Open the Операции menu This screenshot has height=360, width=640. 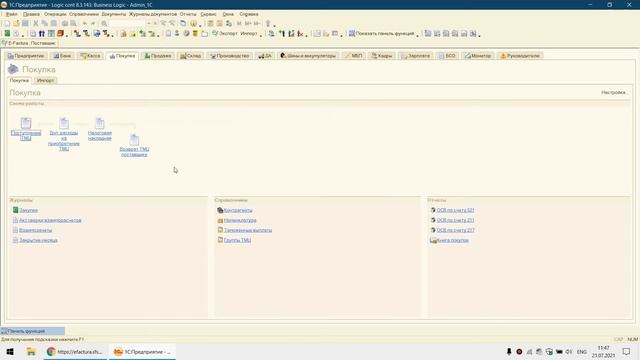pyautogui.click(x=55, y=14)
